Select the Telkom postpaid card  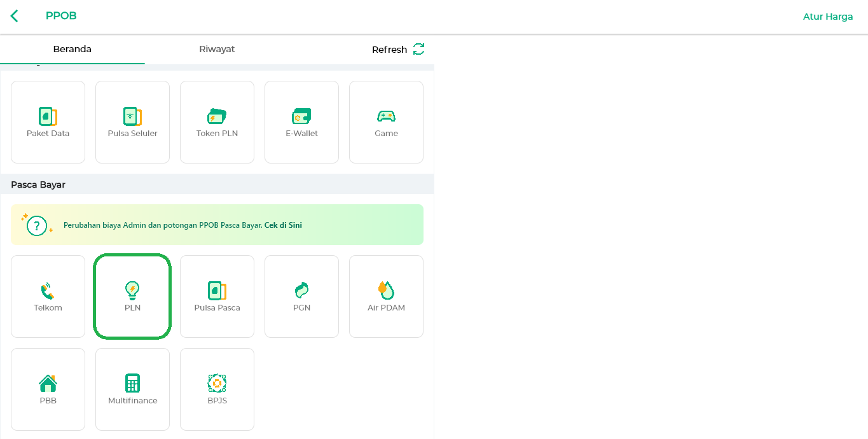(x=48, y=296)
